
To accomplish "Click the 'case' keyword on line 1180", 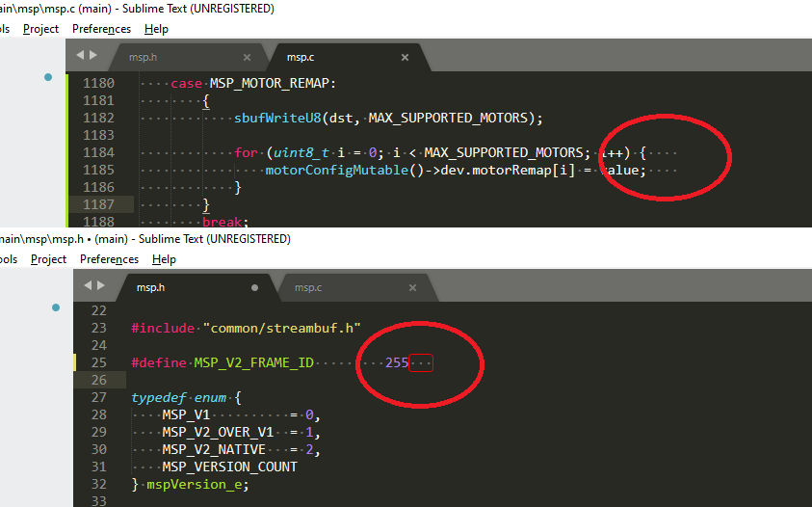I will (187, 84).
